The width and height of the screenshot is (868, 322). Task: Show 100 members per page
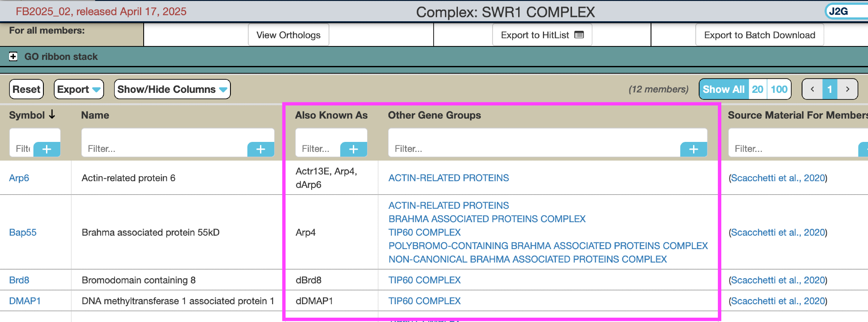(x=779, y=89)
